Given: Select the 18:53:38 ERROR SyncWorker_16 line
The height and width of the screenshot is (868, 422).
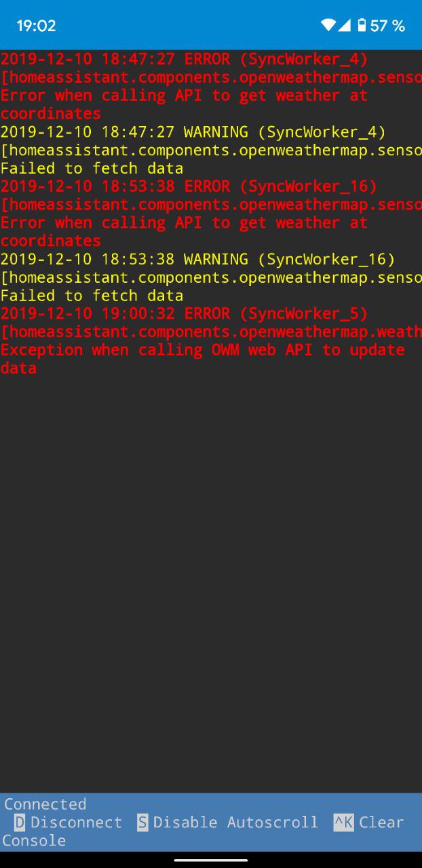Looking at the screenshot, I should (189, 186).
